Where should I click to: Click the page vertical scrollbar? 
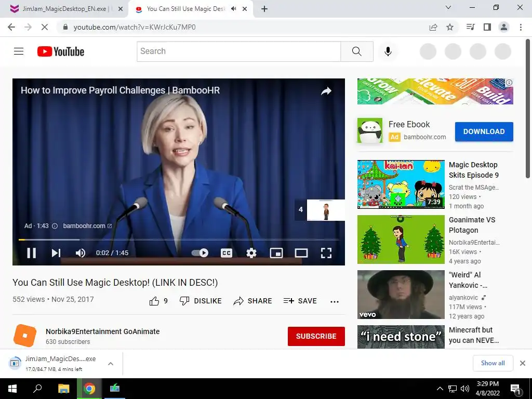pyautogui.click(x=528, y=108)
